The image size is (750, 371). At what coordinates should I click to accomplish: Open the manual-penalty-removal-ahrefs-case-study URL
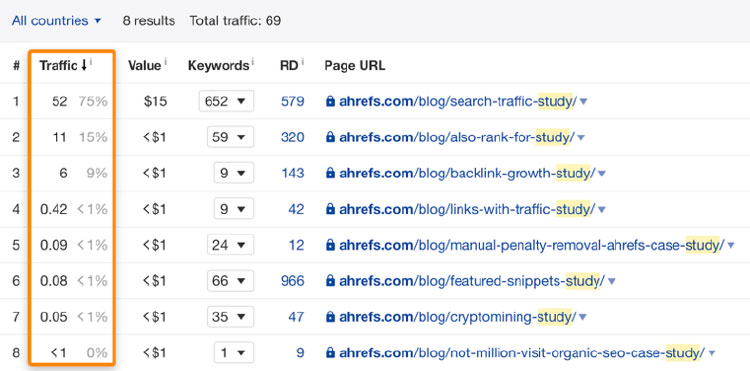[x=532, y=245]
